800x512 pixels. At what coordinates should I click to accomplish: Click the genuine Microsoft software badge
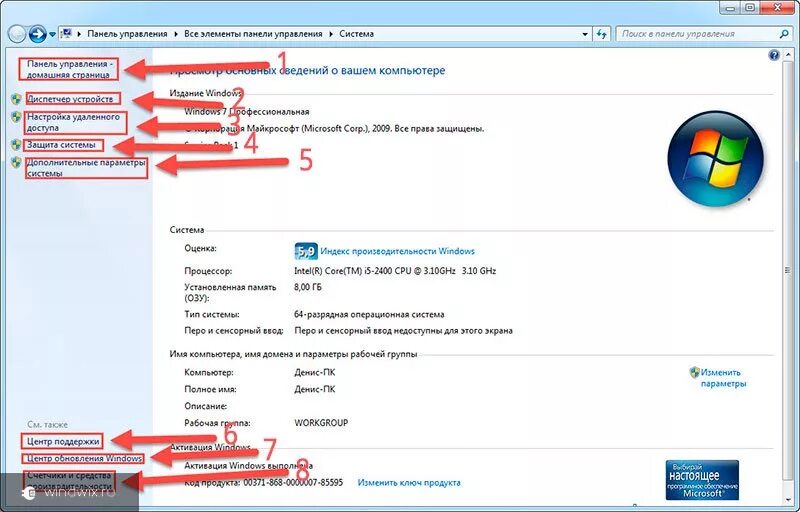[702, 480]
